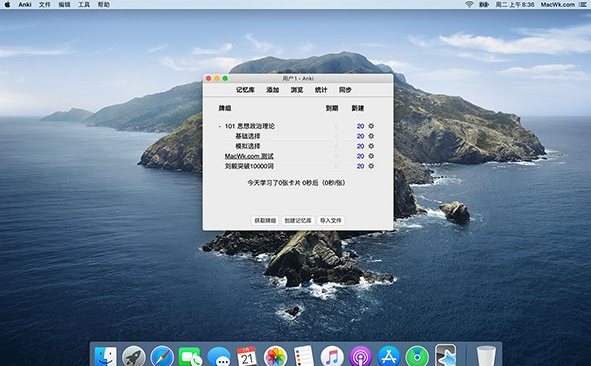591x366 pixels.
Task: Click the 用户 1 - Anki title bar
Action: tap(298, 78)
